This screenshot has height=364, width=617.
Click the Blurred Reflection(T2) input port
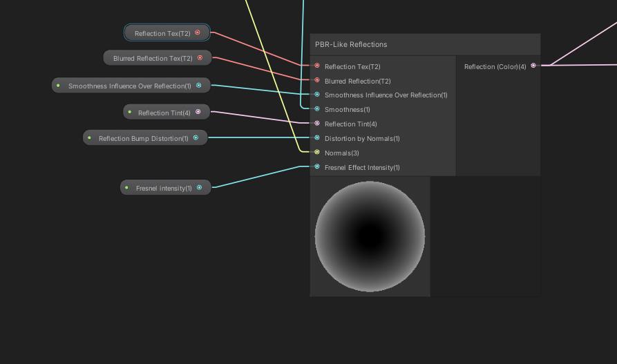click(x=316, y=80)
